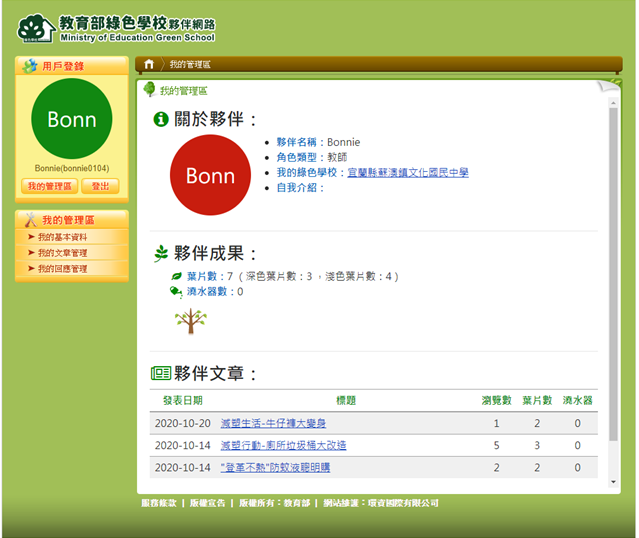Screen dimensions: 639x538
Task: Click the newspaper icon beside 夥伴文章
Action: 160,373
